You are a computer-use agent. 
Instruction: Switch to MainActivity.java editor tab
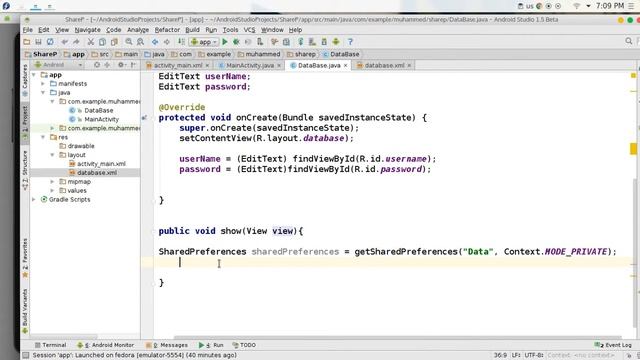[250, 65]
